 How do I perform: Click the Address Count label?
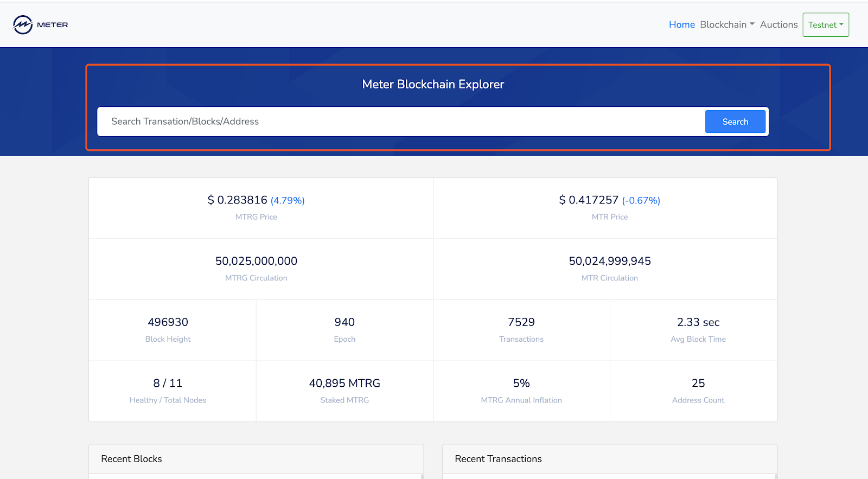[x=698, y=400]
